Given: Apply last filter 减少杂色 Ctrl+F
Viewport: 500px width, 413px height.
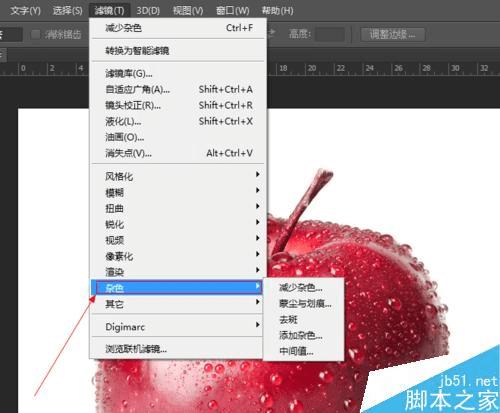Looking at the screenshot, I should [x=178, y=28].
